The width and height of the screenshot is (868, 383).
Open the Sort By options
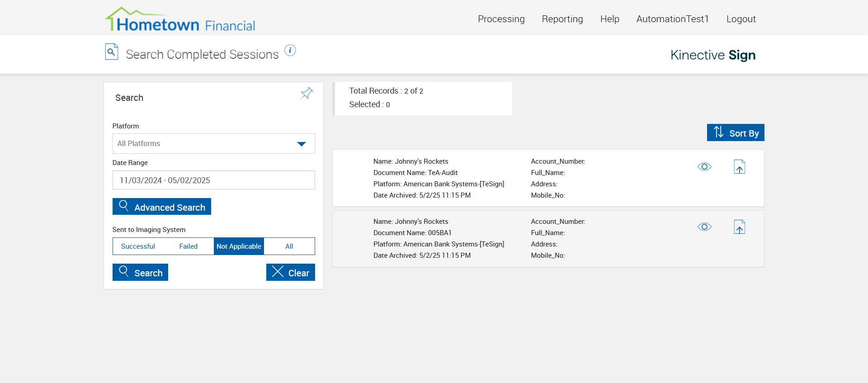[736, 133]
